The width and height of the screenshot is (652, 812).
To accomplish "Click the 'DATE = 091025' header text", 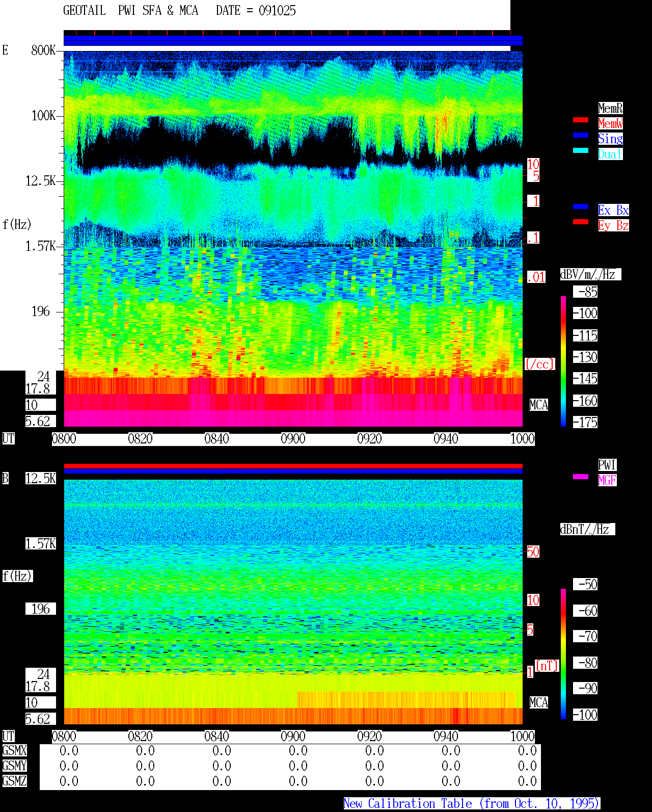I will [256, 11].
